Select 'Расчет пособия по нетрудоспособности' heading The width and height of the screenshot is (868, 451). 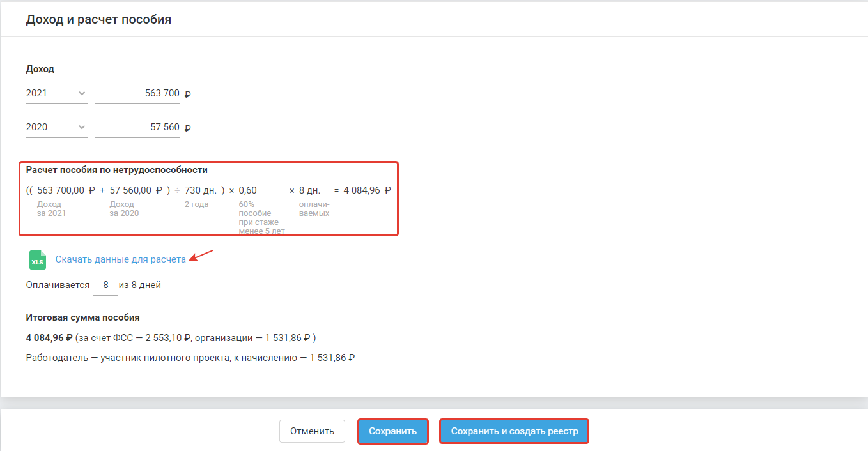pos(117,170)
